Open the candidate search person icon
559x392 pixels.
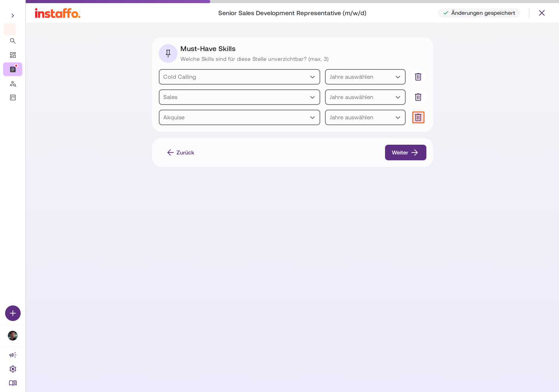click(x=13, y=84)
